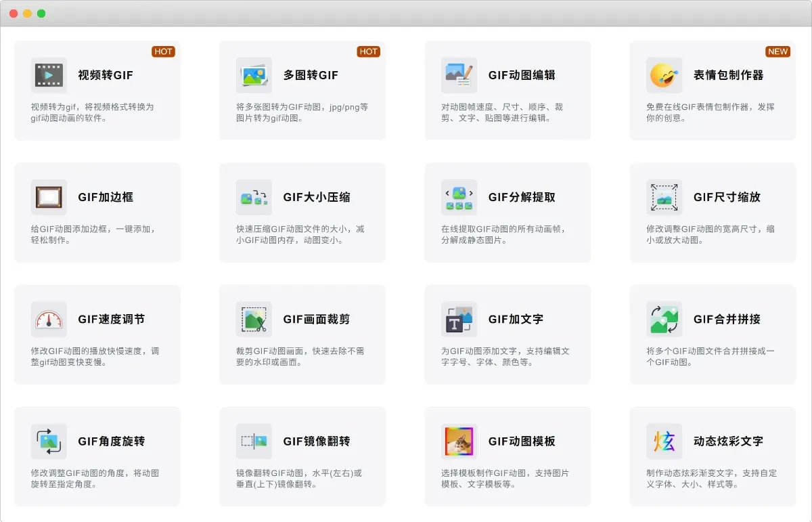Click the GIF大小压缩 compression icon
The width and height of the screenshot is (812, 522).
(x=253, y=197)
